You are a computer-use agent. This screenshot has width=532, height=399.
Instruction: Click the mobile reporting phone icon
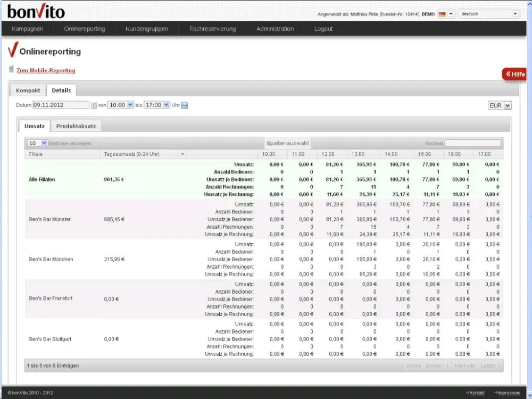(x=11, y=69)
